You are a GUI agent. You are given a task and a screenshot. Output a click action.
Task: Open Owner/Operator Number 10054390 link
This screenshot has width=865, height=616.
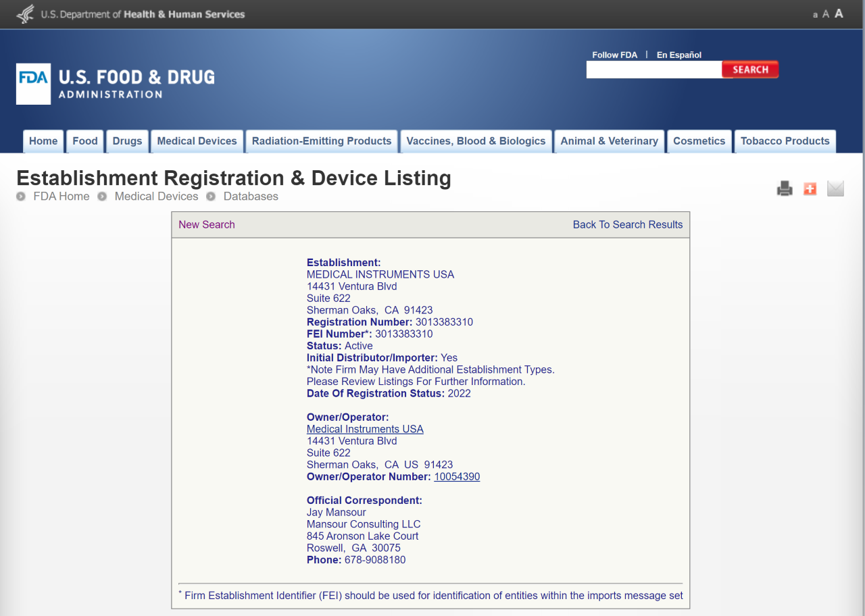(457, 477)
